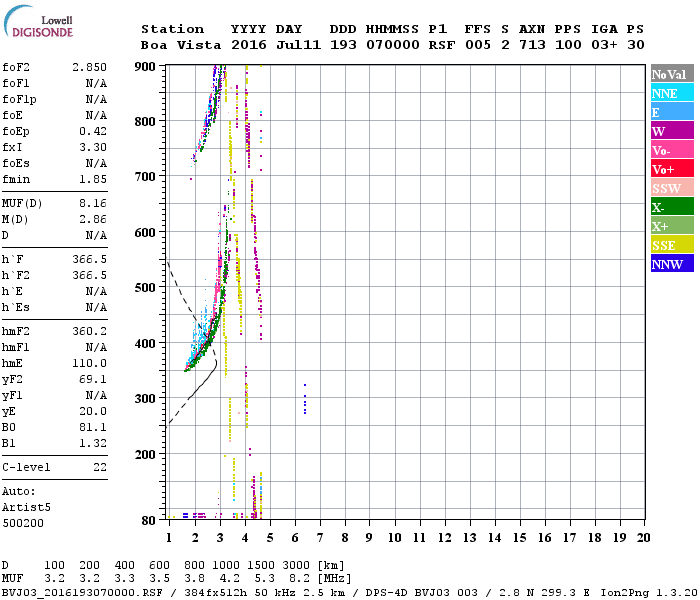Select the Vo+ red legend swatch
The image size is (700, 600).
tap(672, 169)
